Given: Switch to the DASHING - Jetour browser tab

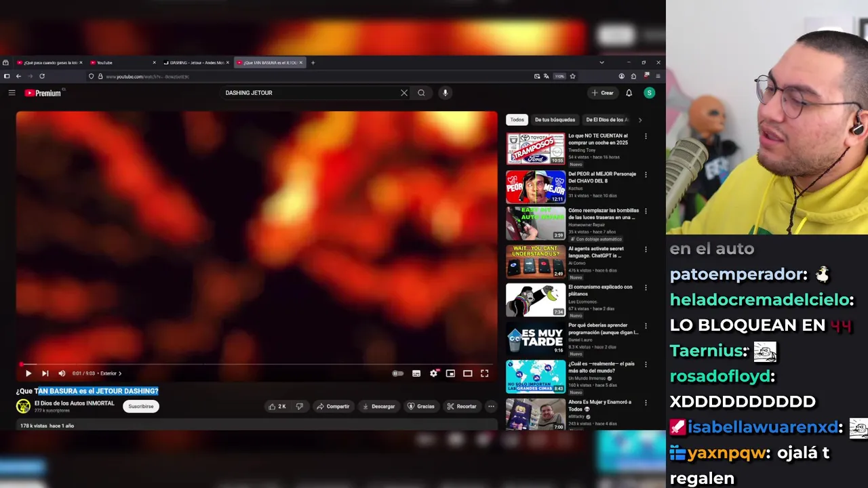Looking at the screenshot, I should tap(195, 62).
